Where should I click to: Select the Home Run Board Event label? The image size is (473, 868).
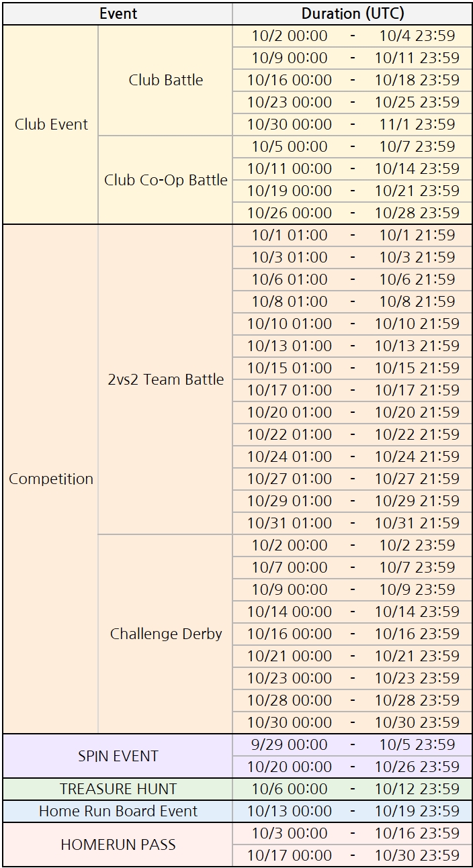[118, 811]
